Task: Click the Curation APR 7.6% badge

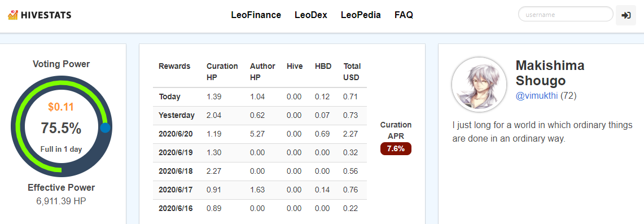Action: pyautogui.click(x=396, y=148)
